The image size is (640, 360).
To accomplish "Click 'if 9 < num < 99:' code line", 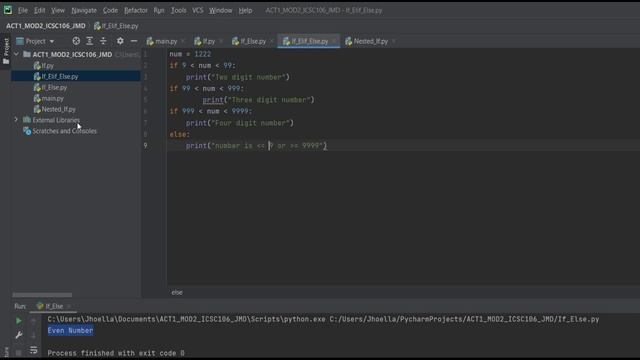I will pyautogui.click(x=202, y=65).
